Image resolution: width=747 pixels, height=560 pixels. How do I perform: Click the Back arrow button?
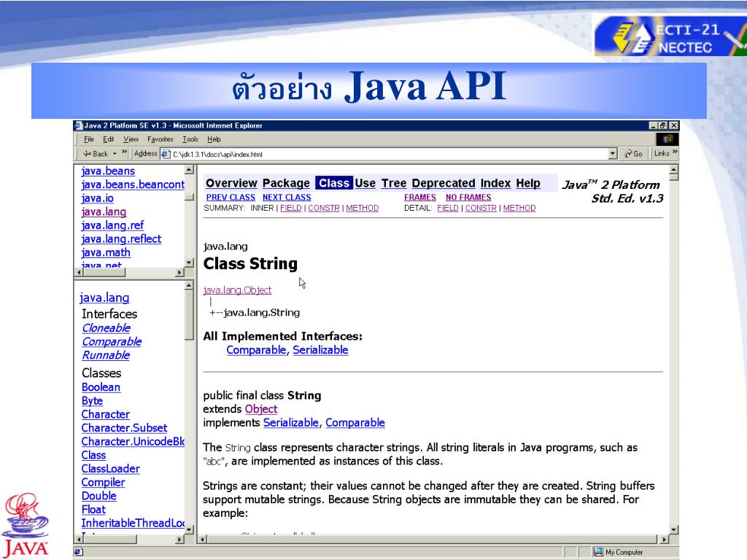(x=96, y=153)
